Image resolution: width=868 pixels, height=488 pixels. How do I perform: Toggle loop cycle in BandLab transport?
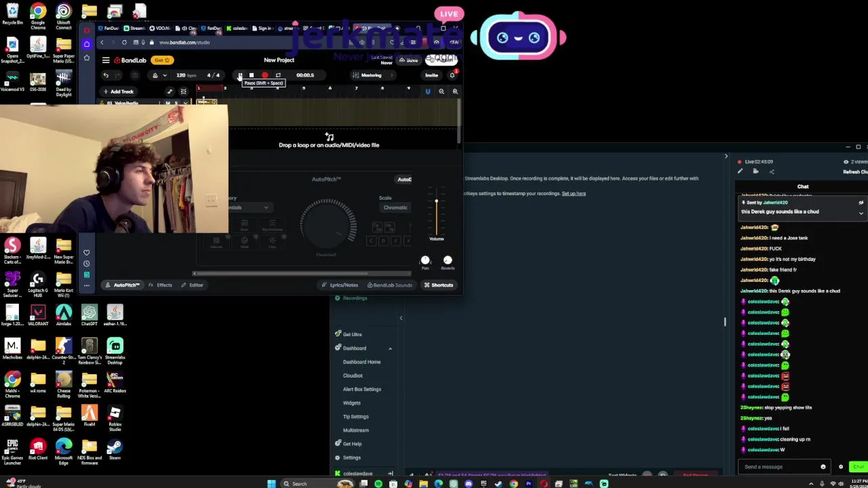(x=278, y=75)
